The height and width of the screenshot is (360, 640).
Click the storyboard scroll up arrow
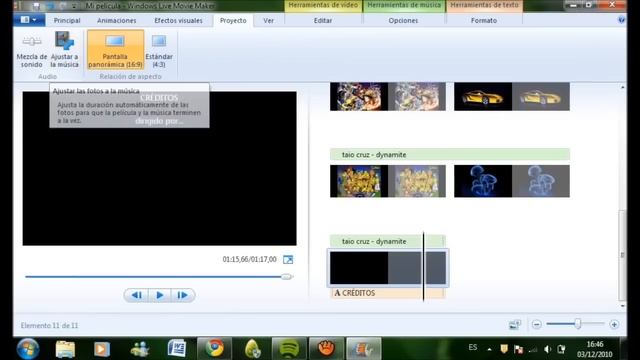pyautogui.click(x=622, y=87)
